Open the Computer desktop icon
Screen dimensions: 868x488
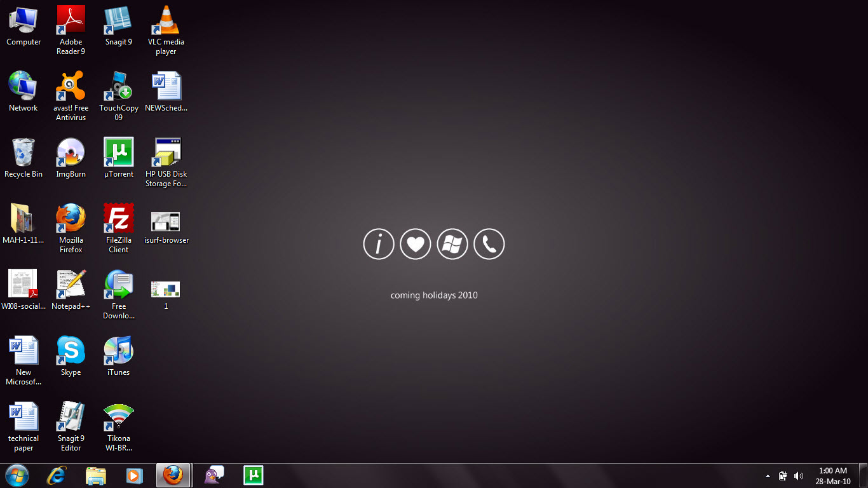click(x=24, y=25)
